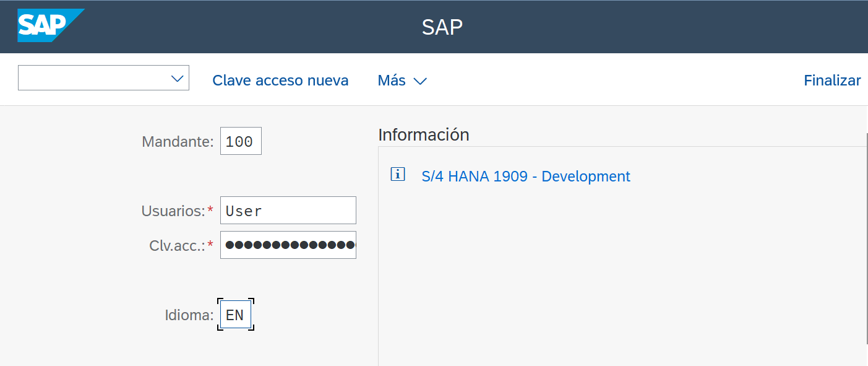868x366 pixels.
Task: Click the vertical scrollbar at right edge
Action: click(866, 235)
